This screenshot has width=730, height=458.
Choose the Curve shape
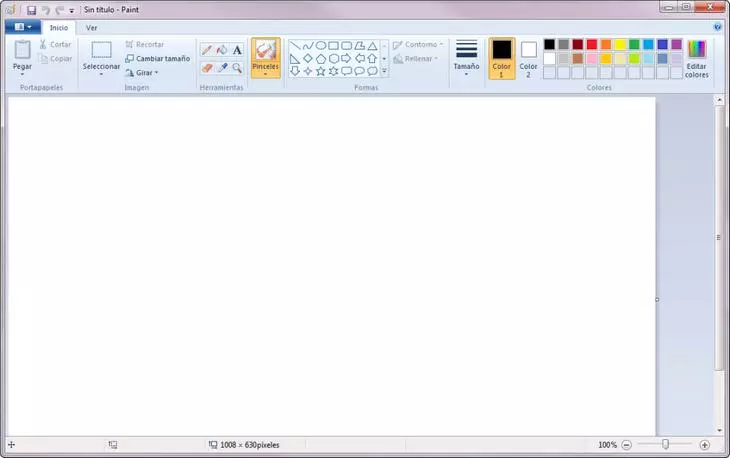(308, 46)
